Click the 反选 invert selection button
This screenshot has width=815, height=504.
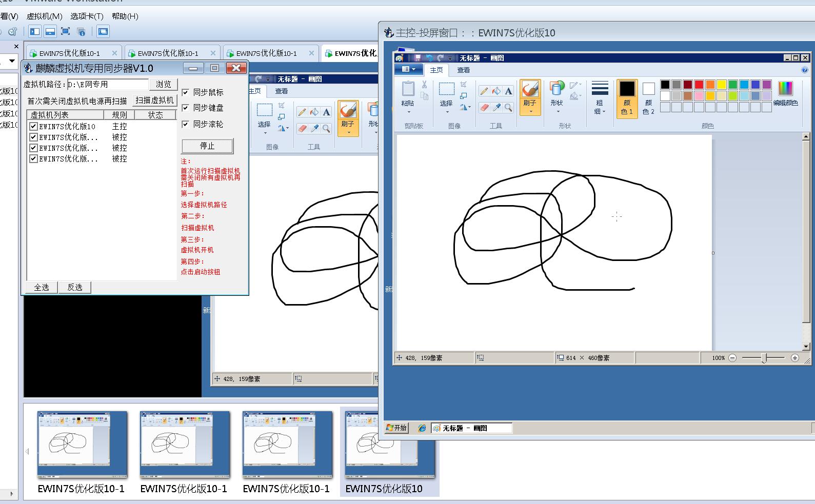point(75,287)
